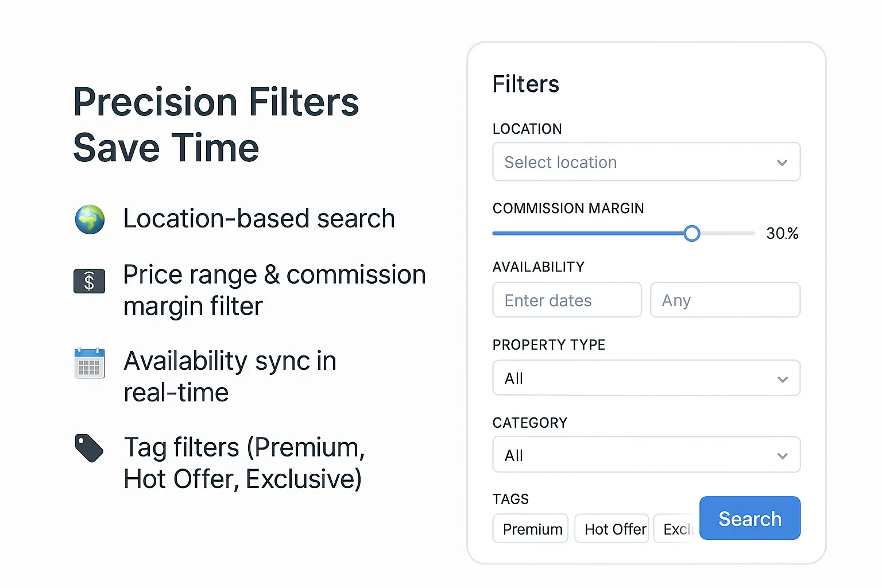Viewport: 882px width, 588px height.
Task: Expand the Property Type 'All' dropdown
Action: click(632, 378)
